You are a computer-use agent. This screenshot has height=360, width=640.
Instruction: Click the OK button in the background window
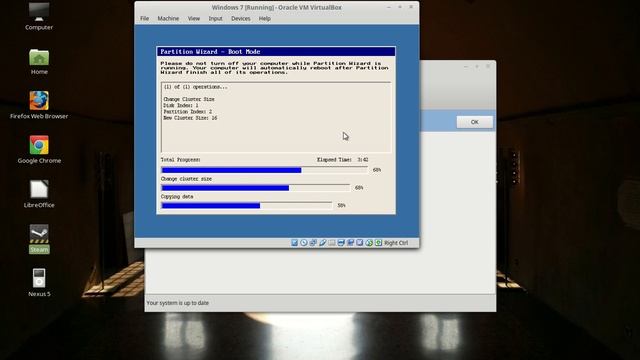pyautogui.click(x=474, y=122)
